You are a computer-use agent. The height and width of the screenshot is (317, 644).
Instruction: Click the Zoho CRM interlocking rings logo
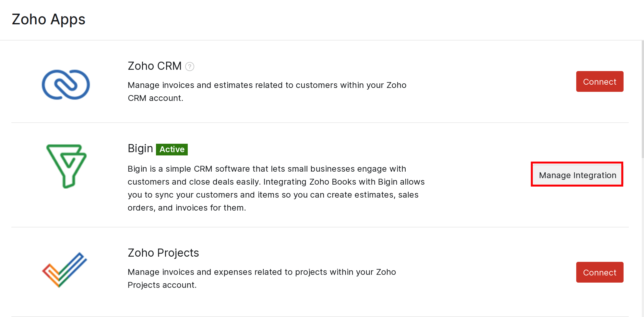point(66,85)
